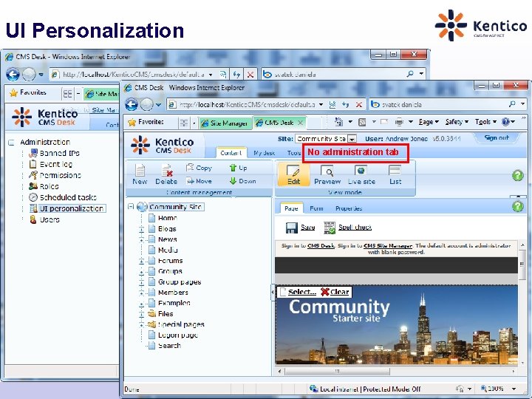Open Scheduled tasks in rear window

coord(68,197)
